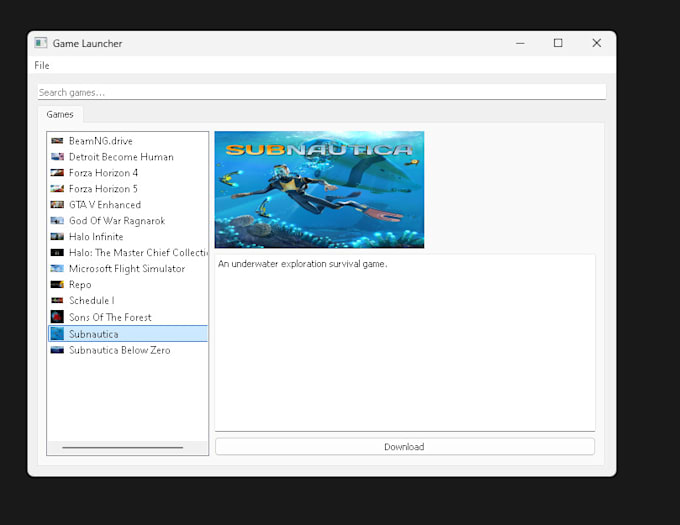Click the Sons Of The Forest icon

57,317
